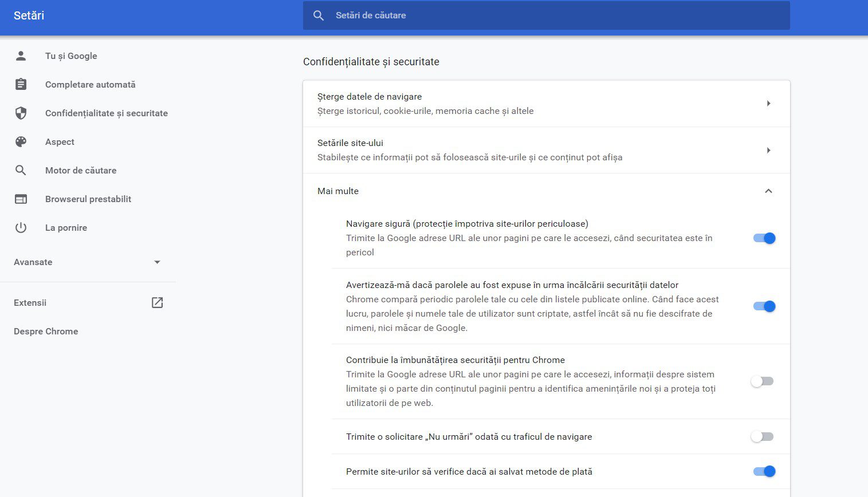Enable Contribuie la îmbunătățirea securității toggle
The width and height of the screenshot is (868, 497).
coord(763,381)
